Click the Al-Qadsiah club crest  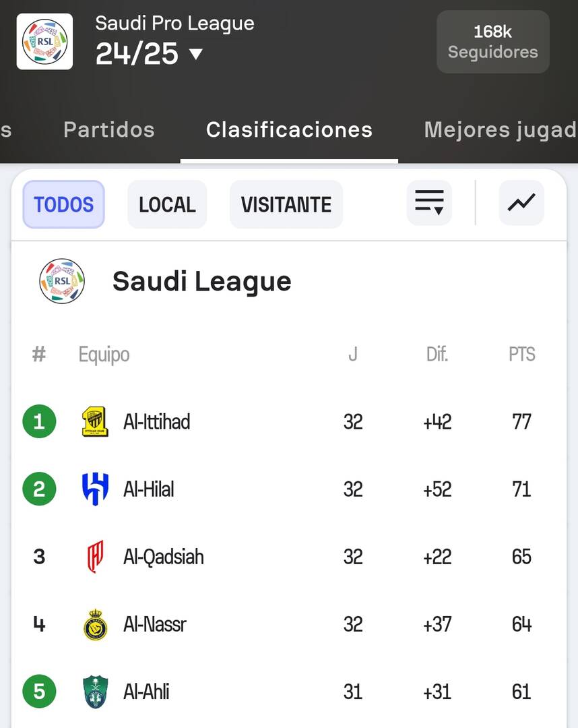(x=95, y=556)
